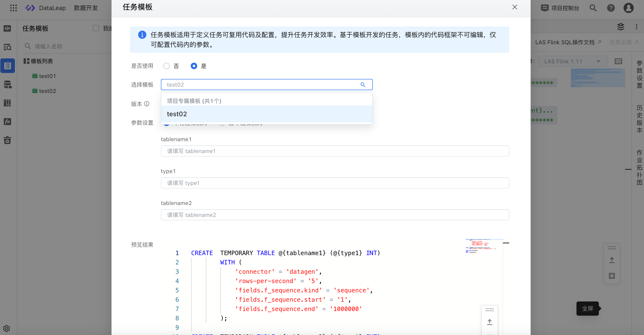
Task: Select the 是 radio option
Action: [x=194, y=66]
